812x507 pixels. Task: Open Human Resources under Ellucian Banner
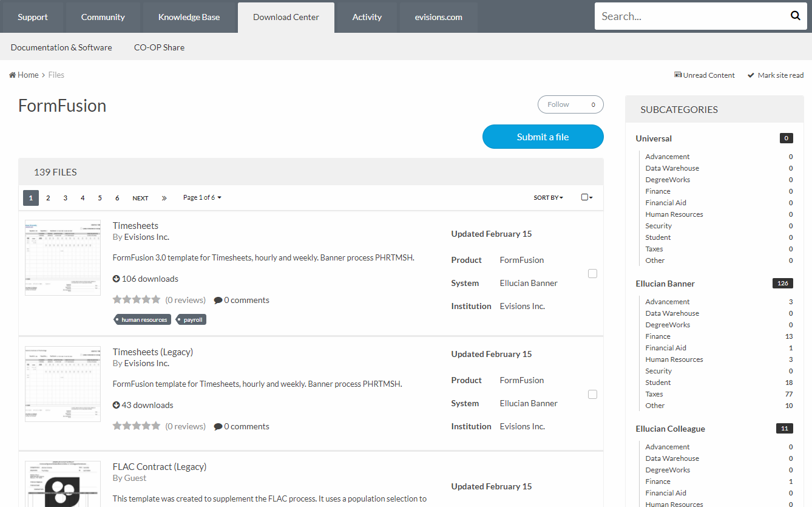(x=674, y=359)
